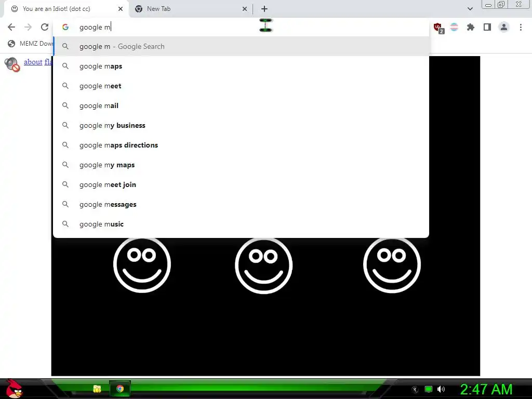The height and width of the screenshot is (399, 532).
Task: Open the MEMZ Download bookmark
Action: click(30, 44)
